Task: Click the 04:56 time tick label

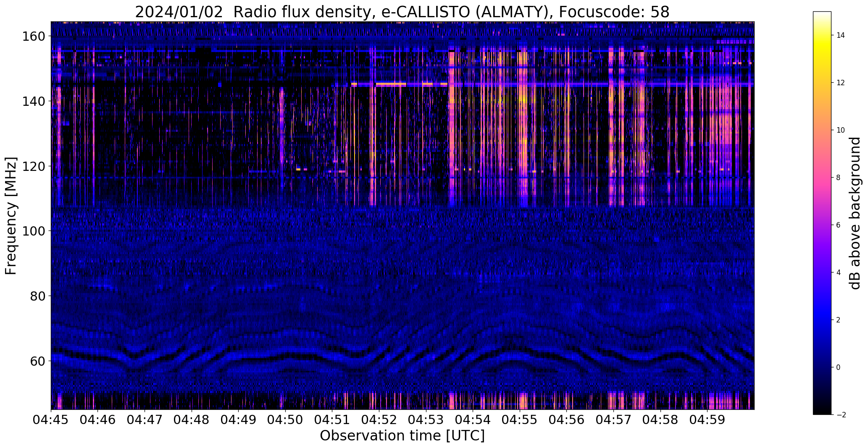Action: 566,419
